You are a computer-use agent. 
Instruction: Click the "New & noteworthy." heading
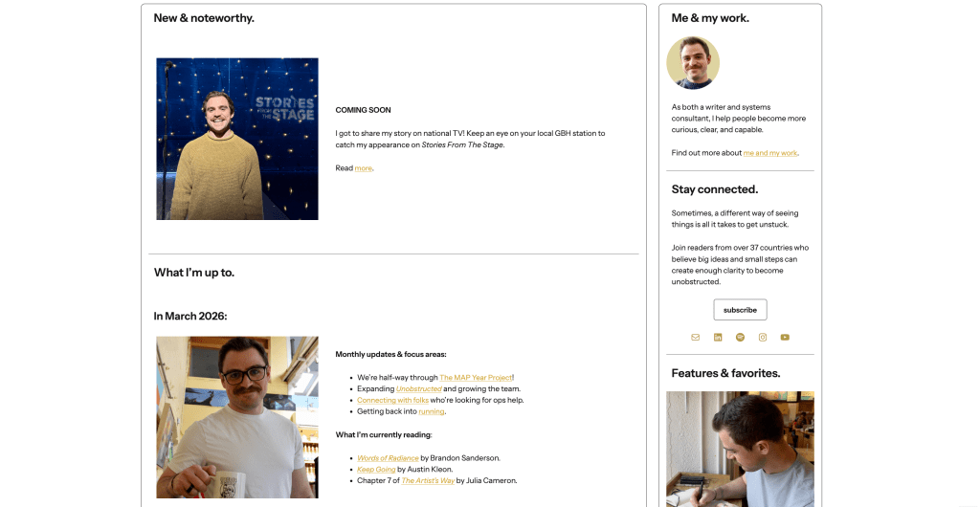click(x=204, y=18)
